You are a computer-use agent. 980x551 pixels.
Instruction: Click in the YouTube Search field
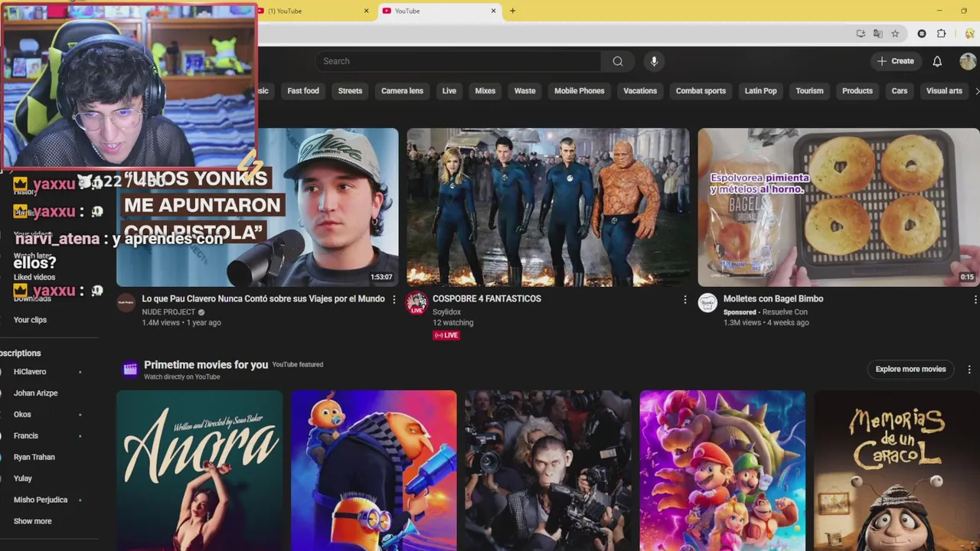[458, 61]
